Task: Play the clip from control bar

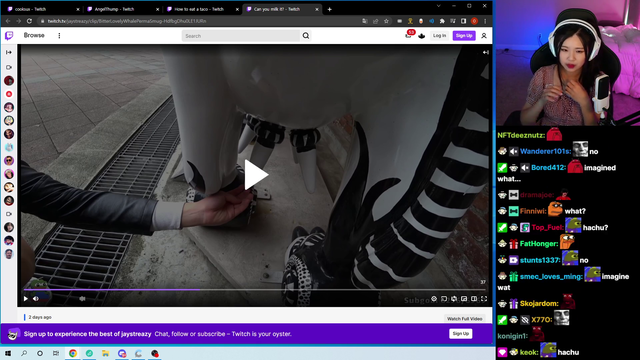Action: point(26,299)
